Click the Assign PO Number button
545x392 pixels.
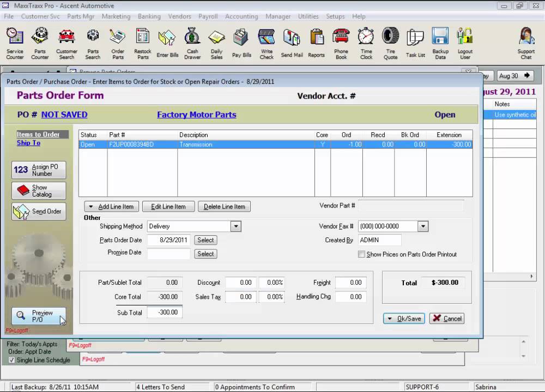(39, 170)
